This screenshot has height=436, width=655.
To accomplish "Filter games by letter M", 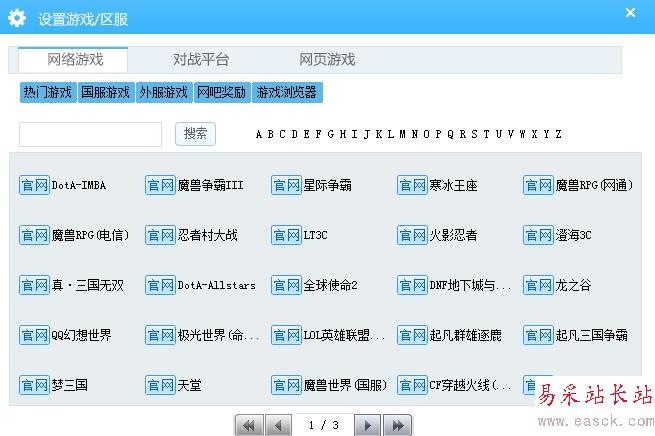I will (403, 134).
